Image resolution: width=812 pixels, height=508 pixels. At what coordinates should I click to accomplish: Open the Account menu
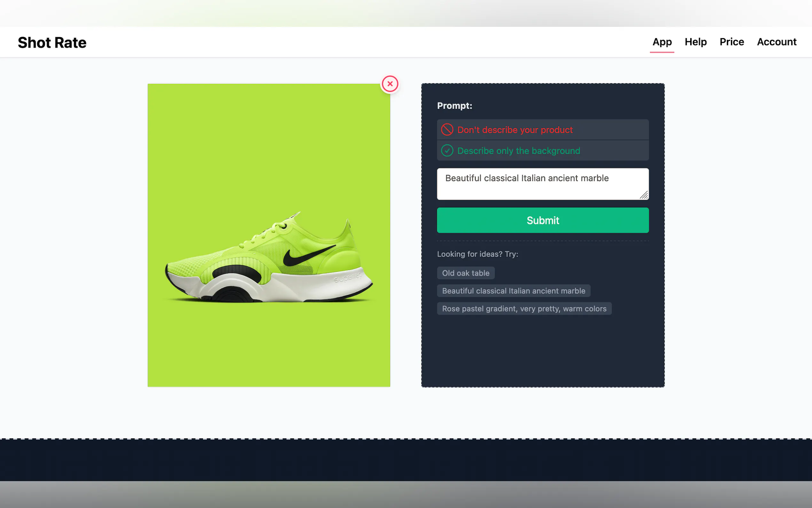776,42
